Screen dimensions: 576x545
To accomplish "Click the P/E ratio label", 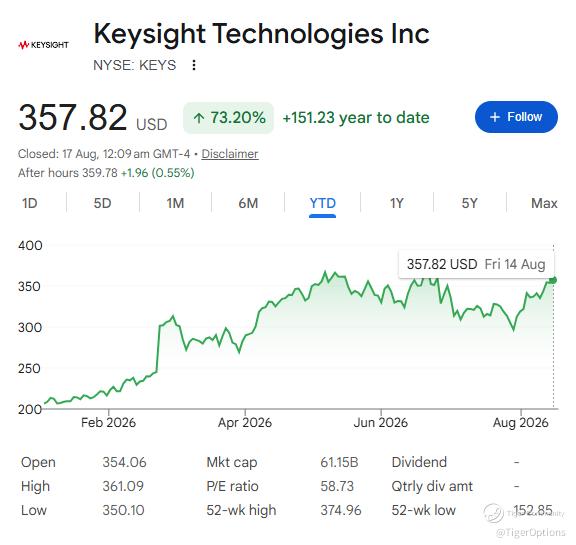I will coord(232,486).
